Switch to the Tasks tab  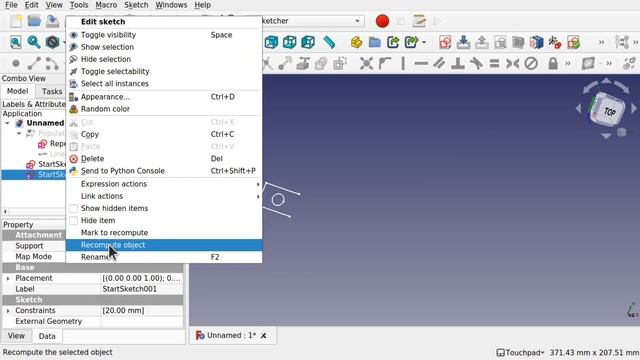[x=52, y=91]
